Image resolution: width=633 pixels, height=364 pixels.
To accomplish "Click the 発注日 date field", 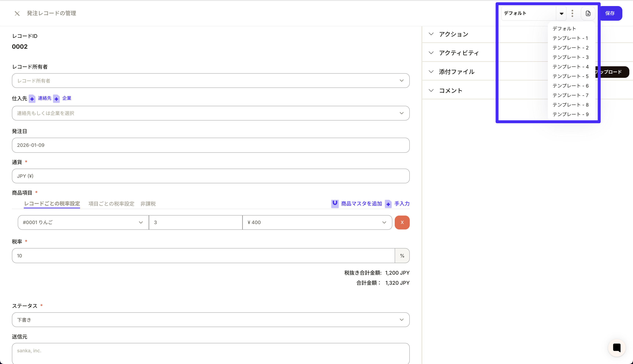I will click(x=210, y=145).
